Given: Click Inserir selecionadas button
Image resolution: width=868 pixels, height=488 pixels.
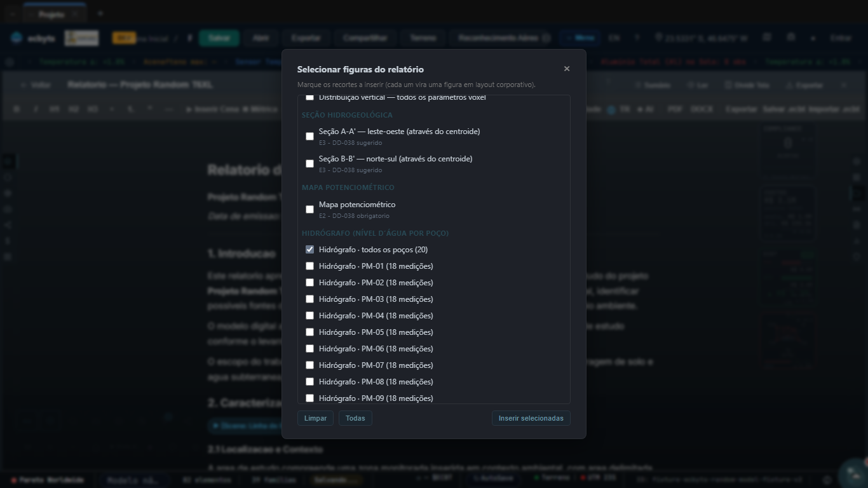Looking at the screenshot, I should point(531,418).
